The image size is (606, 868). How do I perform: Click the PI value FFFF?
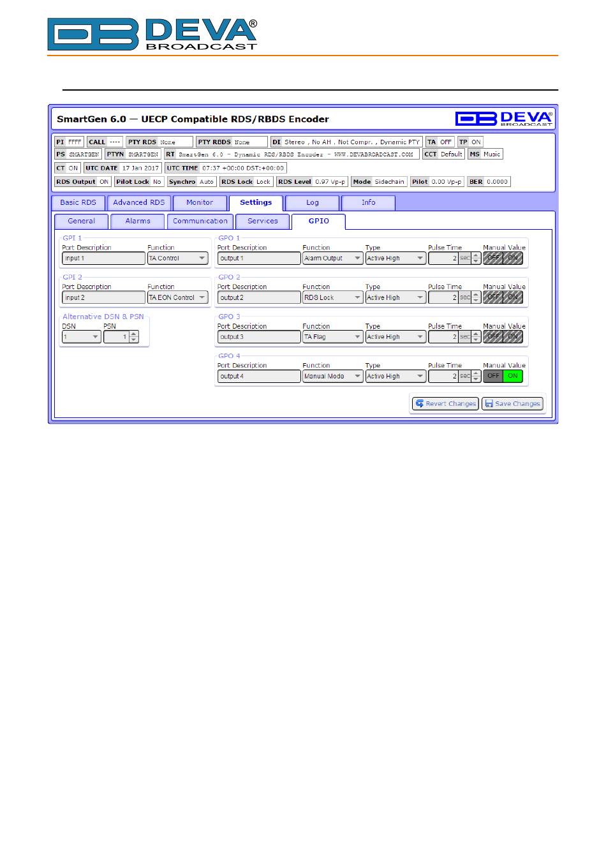[75, 142]
